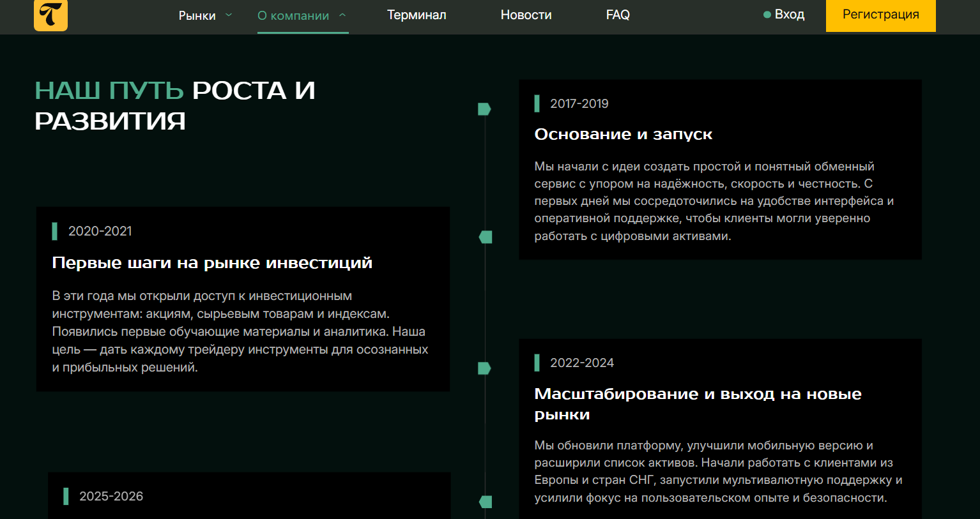Select the О компании menu item

(x=293, y=15)
